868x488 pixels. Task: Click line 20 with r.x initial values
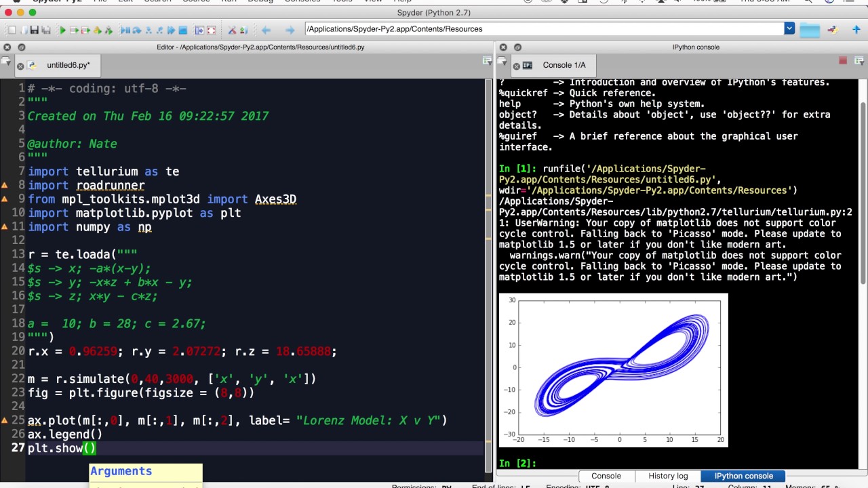(x=182, y=351)
